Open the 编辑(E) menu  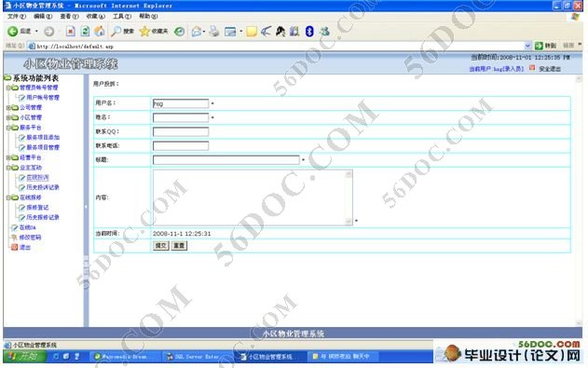coord(43,16)
